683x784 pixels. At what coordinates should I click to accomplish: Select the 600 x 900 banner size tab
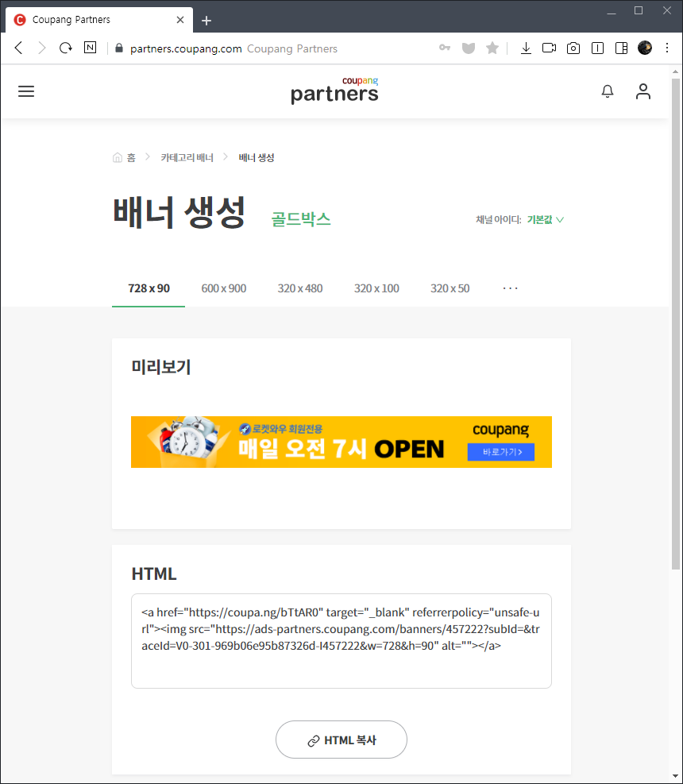pyautogui.click(x=223, y=288)
